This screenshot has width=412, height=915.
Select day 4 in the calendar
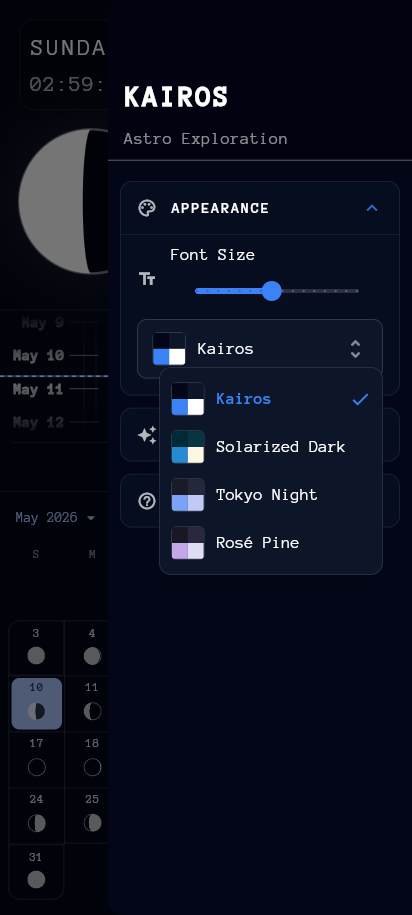pos(86,648)
